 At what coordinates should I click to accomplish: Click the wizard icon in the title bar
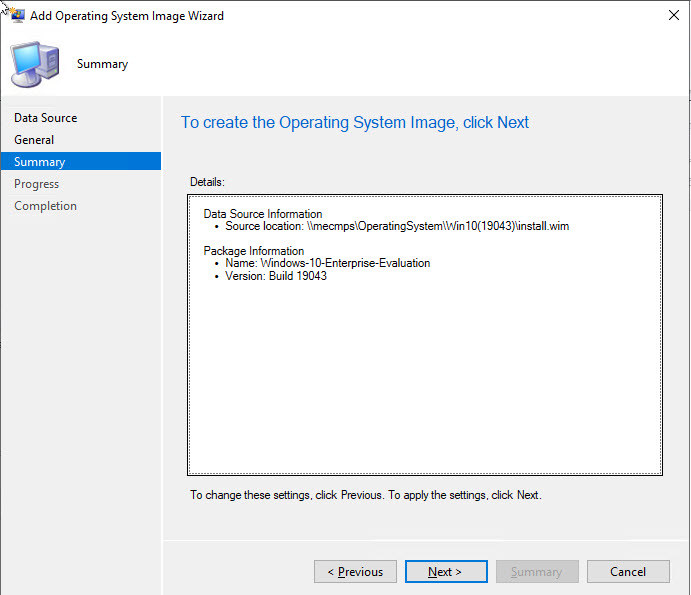coord(16,16)
